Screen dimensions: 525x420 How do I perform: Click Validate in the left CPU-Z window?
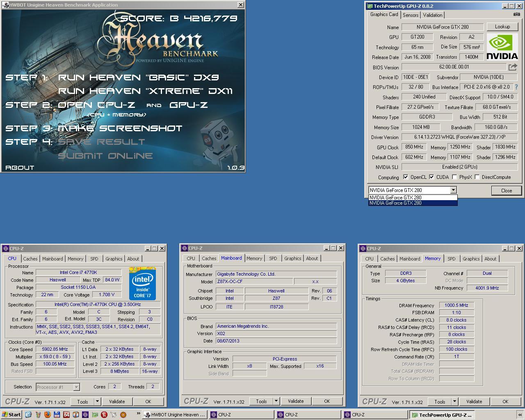[117, 402]
